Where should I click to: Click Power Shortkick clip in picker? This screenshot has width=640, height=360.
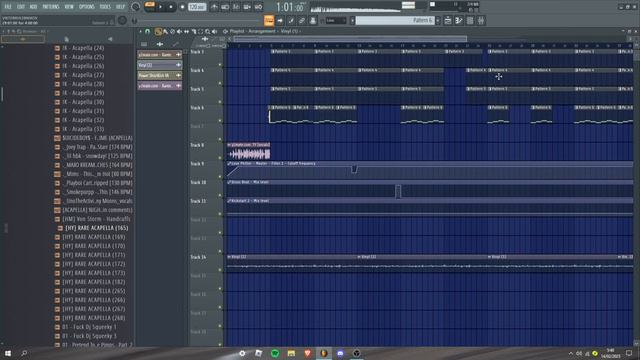[x=160, y=76]
